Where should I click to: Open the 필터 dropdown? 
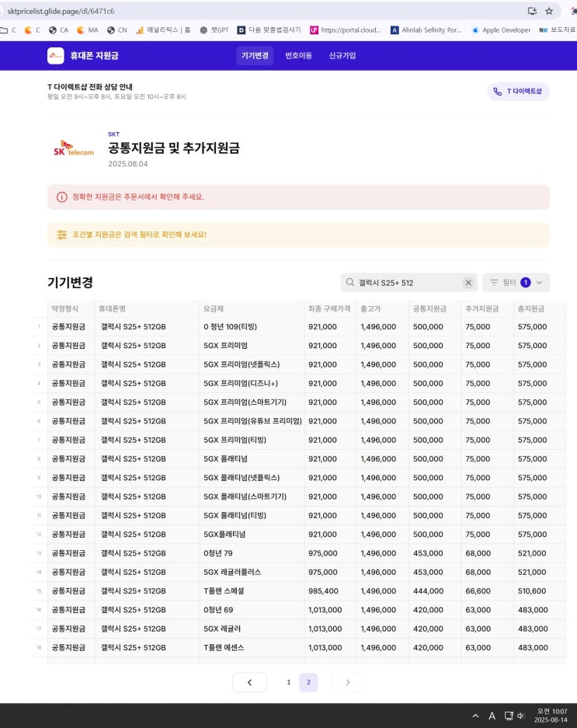pos(516,283)
